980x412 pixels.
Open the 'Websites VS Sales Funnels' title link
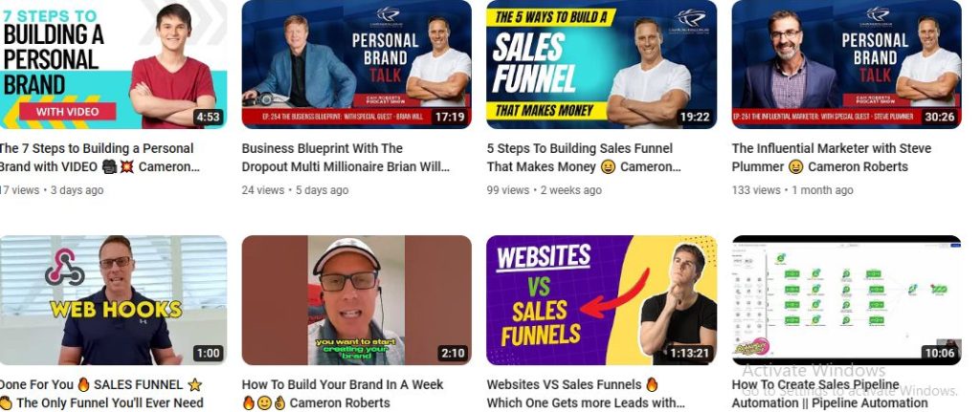586,393
